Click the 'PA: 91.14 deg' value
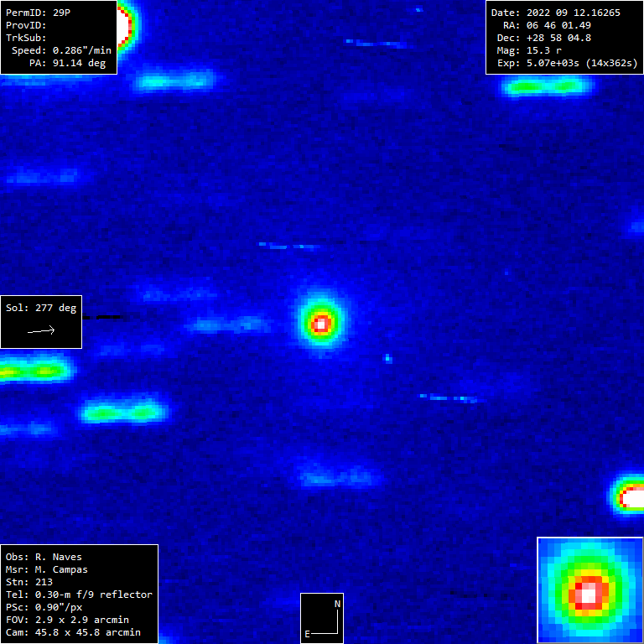 (67, 63)
